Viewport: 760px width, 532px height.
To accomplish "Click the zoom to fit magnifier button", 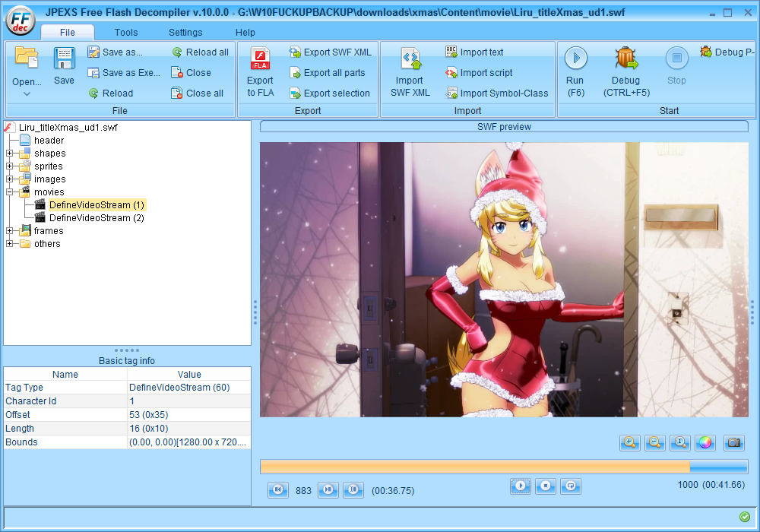I will [x=680, y=442].
